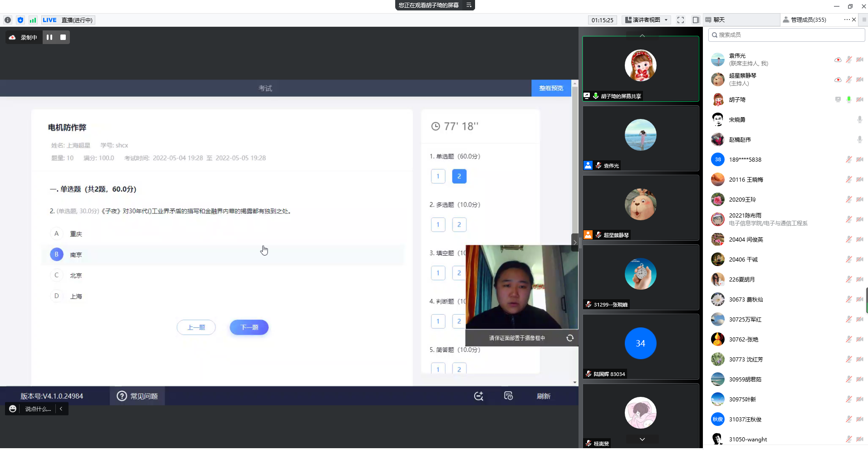Switch to the 聊天 chat tab
Image resolution: width=868 pixels, height=450 pixels.
(x=719, y=20)
